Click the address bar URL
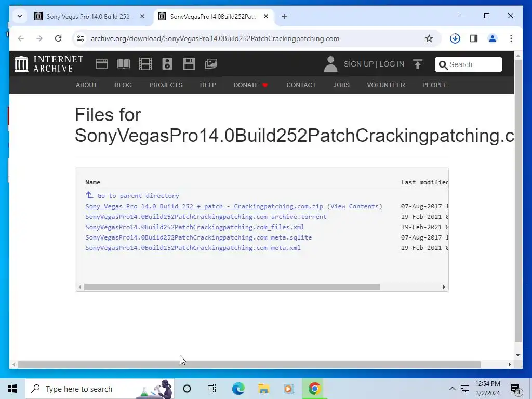The image size is (532, 399). pyautogui.click(x=215, y=38)
